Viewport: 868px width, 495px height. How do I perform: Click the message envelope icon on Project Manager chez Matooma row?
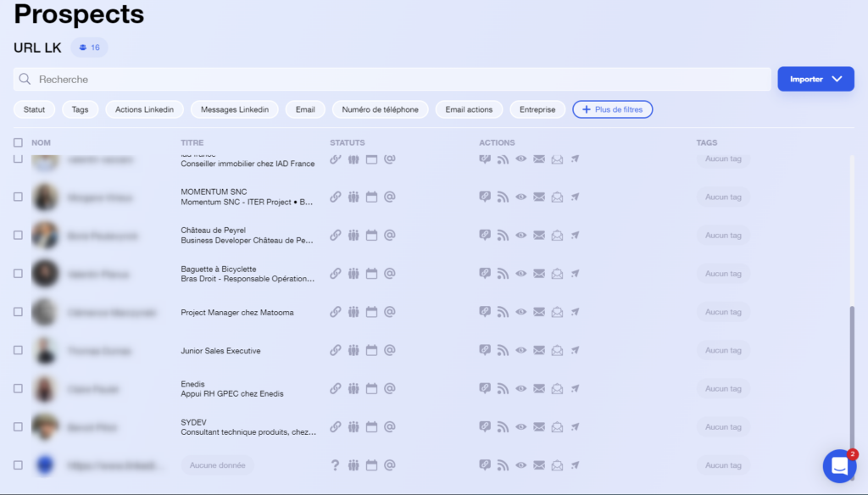[x=539, y=312]
